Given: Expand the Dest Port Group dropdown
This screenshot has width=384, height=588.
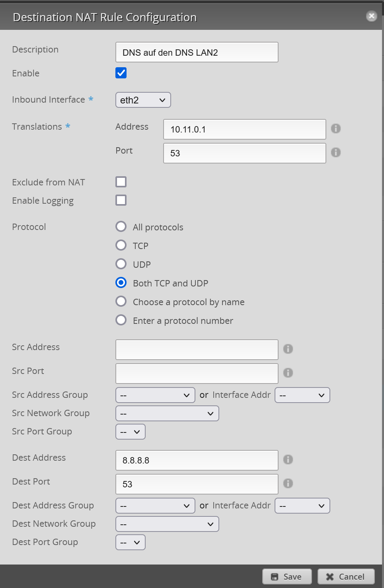Looking at the screenshot, I should (131, 542).
